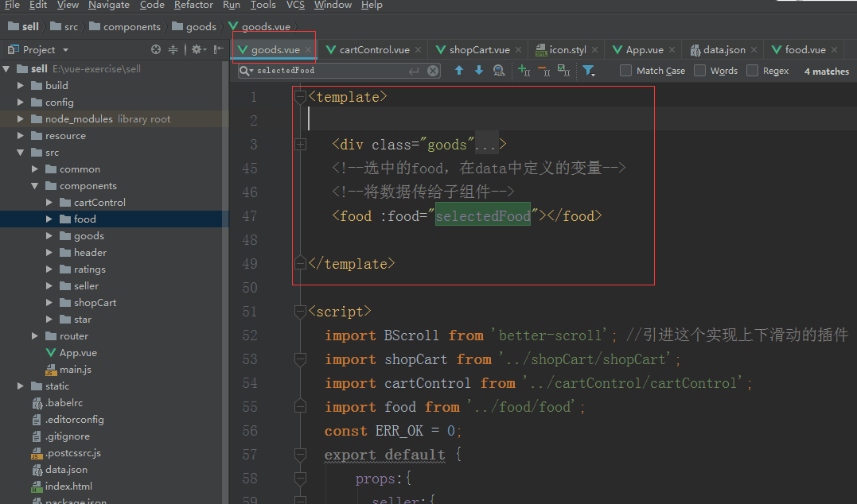Click components breadcrumb in navigation bar
857x504 pixels.
[125, 27]
